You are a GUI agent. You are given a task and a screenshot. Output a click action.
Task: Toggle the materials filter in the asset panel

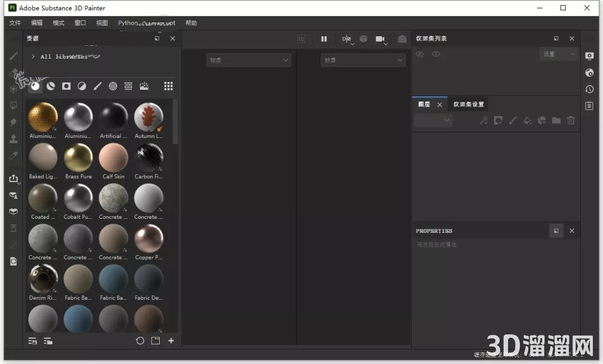[x=35, y=86]
